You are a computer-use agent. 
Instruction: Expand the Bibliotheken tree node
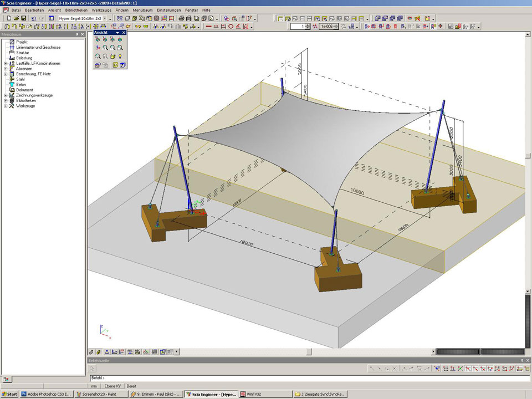[6, 101]
